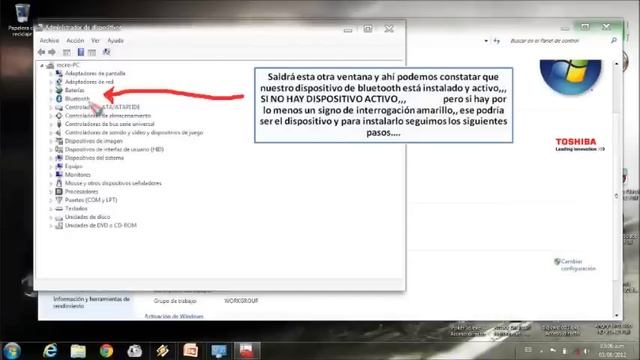Click the monitor-shaped taskbar icon
The image size is (640, 360).
click(219, 351)
